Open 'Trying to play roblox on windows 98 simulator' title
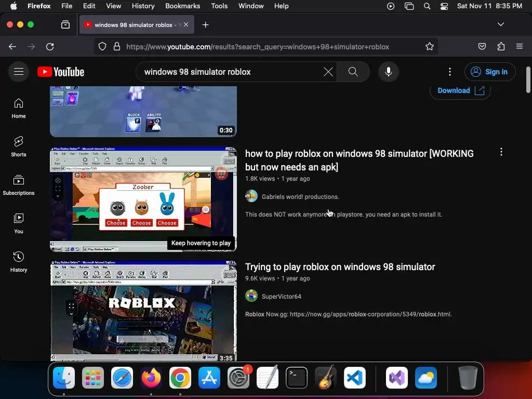Viewport: 532px width, 399px height. tap(340, 267)
